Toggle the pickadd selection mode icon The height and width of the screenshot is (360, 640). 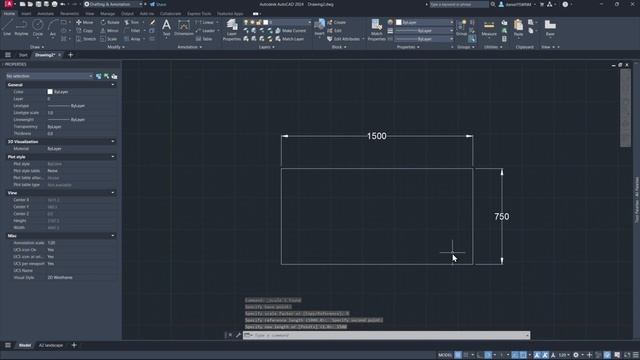click(98, 76)
